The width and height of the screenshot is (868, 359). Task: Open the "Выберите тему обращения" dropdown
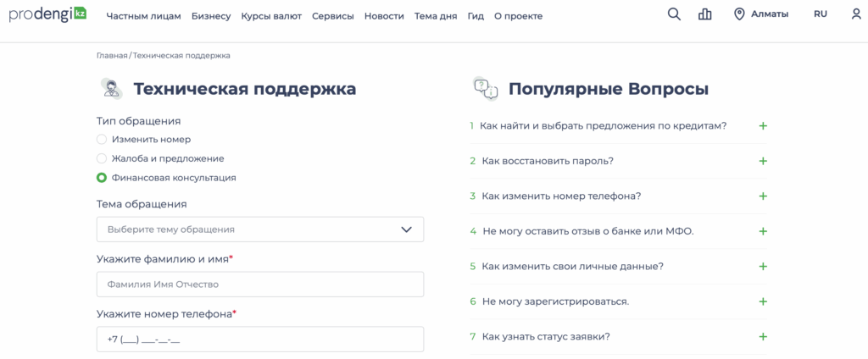pos(260,229)
